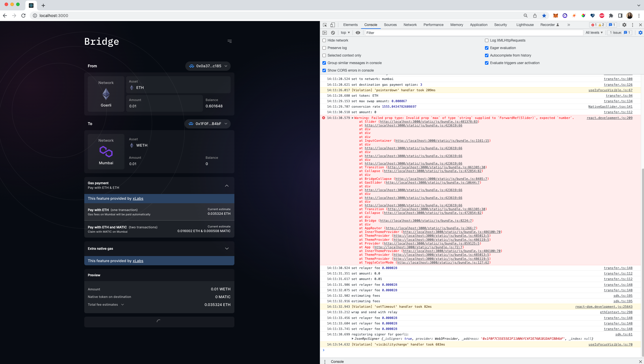The width and height of the screenshot is (644, 364).
Task: Select the inspect element tool in DevTools
Action: (325, 25)
